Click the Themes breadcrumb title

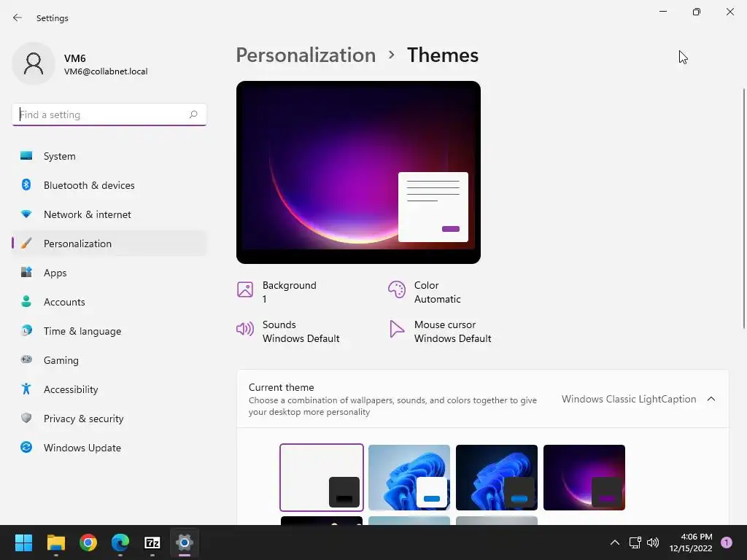coord(443,55)
